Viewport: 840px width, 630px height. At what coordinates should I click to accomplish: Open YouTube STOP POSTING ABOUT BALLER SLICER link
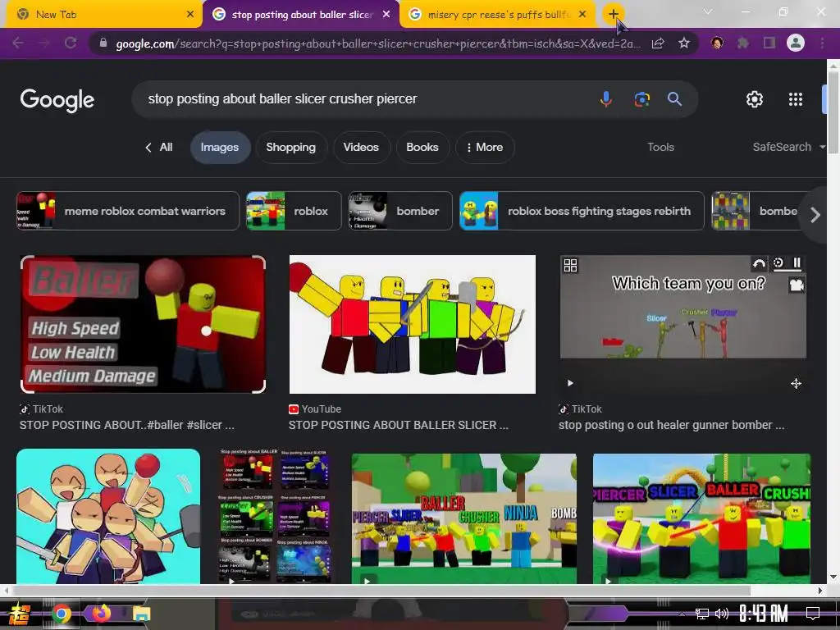click(x=399, y=425)
